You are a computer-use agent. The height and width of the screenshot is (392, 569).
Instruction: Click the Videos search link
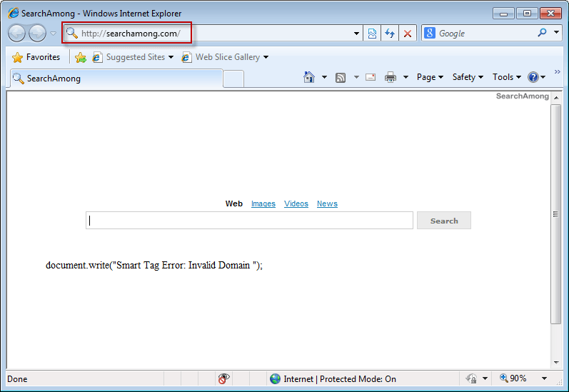pos(296,203)
